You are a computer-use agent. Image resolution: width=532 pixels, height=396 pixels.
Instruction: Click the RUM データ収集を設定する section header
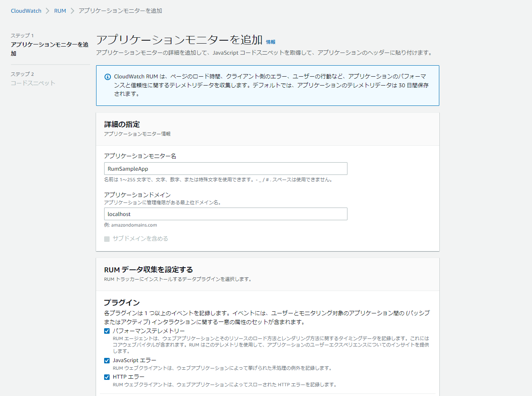pos(149,270)
